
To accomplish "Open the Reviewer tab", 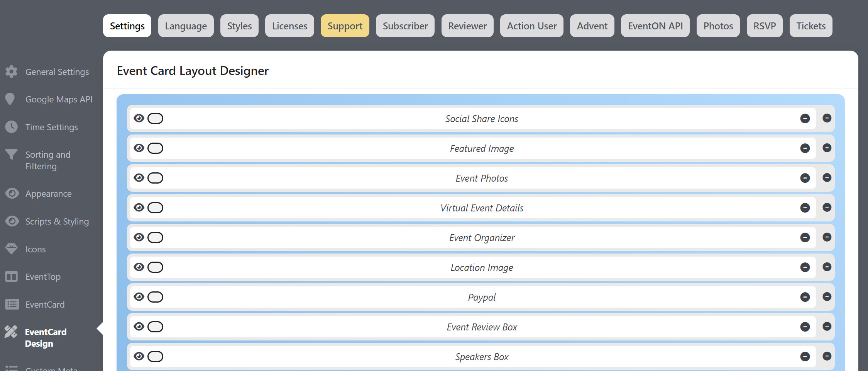I will coord(467,26).
